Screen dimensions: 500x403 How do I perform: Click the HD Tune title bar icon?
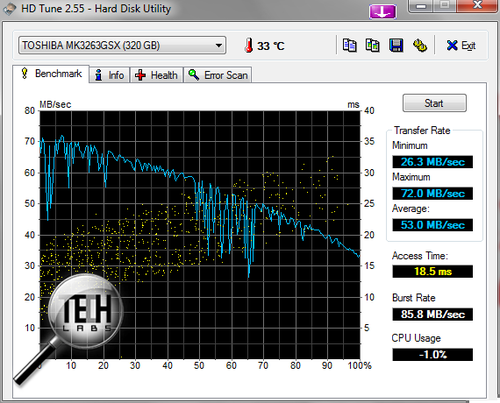pos(10,9)
